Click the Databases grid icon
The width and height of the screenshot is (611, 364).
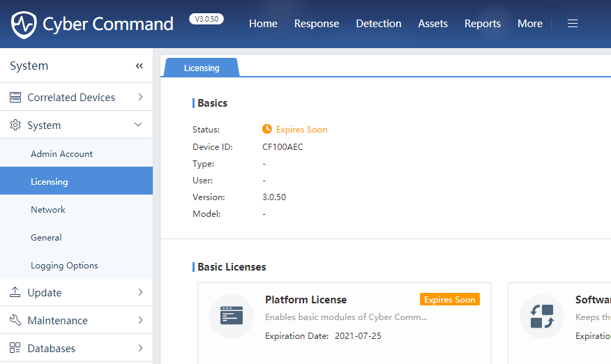(x=15, y=348)
